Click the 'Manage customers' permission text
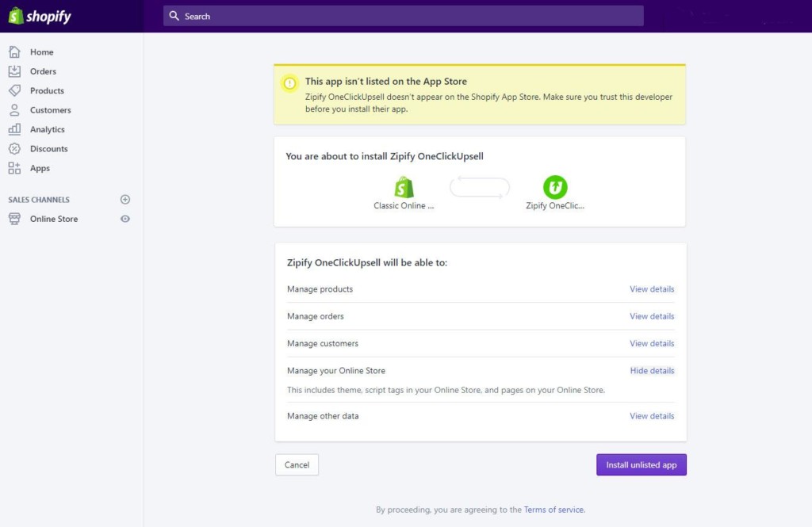Viewport: 812px width, 527px height. pos(323,343)
